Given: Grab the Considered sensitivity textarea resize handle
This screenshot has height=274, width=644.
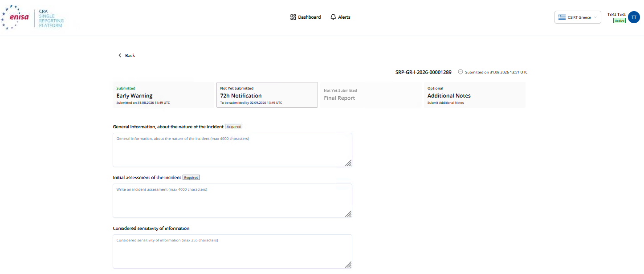Looking at the screenshot, I should pyautogui.click(x=348, y=265).
